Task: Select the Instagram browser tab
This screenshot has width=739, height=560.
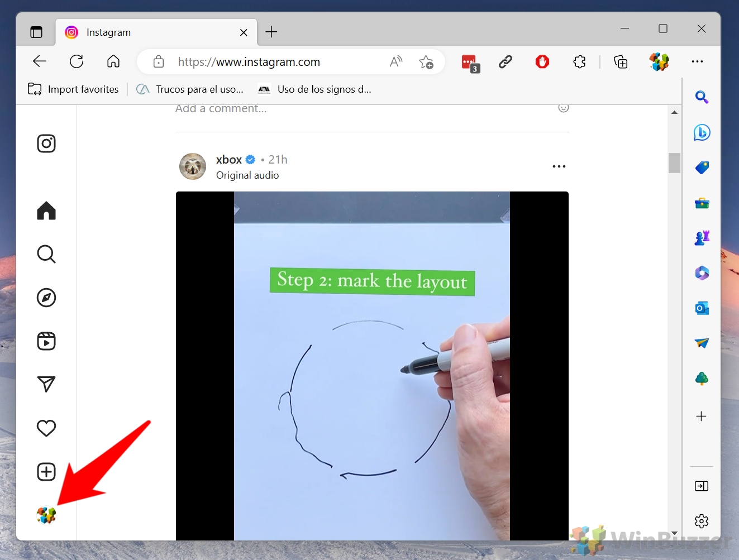Action: coord(156,32)
